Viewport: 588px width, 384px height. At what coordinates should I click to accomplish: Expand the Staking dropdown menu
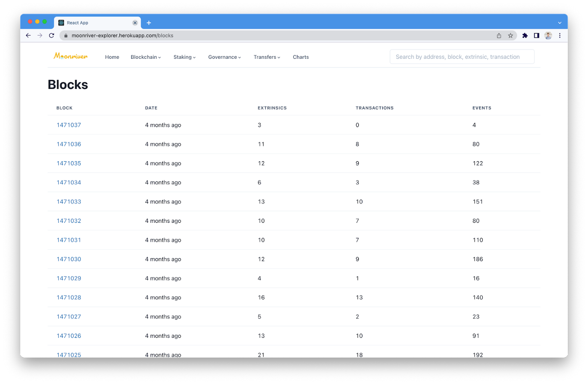[185, 57]
